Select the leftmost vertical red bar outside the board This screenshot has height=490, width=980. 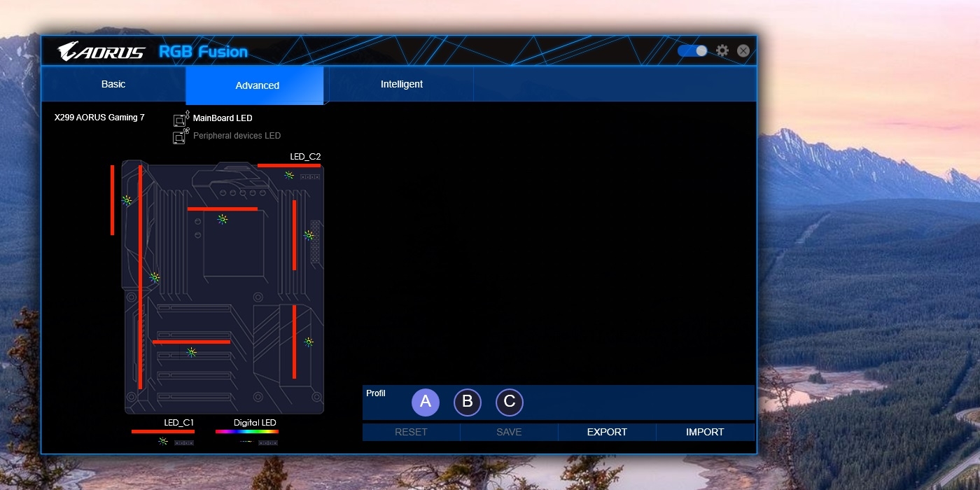(x=112, y=200)
